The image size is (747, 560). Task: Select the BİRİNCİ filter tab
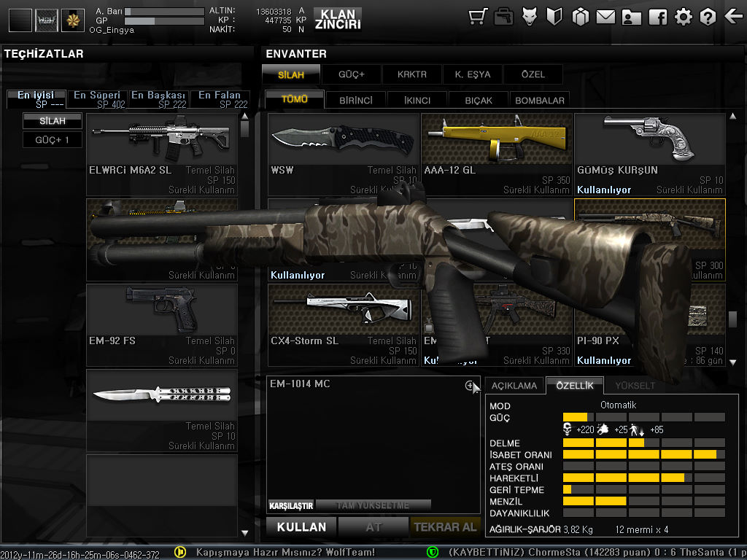pos(356,101)
